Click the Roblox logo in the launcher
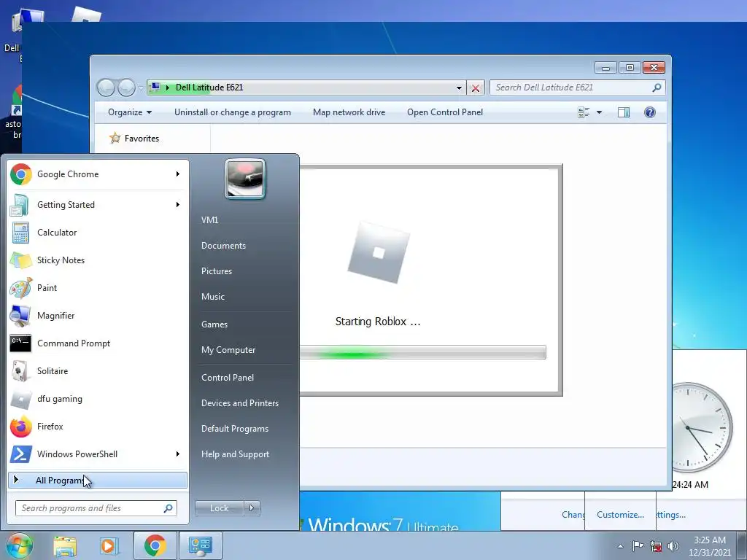This screenshot has height=560, width=747. click(x=379, y=252)
